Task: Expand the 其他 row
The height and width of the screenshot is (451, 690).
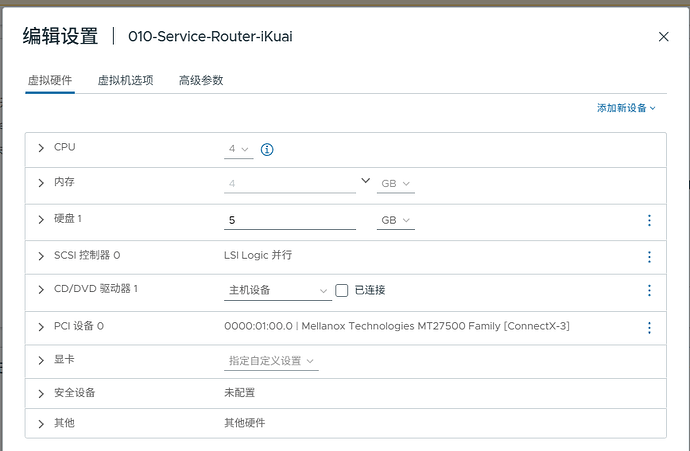Action: coord(41,424)
